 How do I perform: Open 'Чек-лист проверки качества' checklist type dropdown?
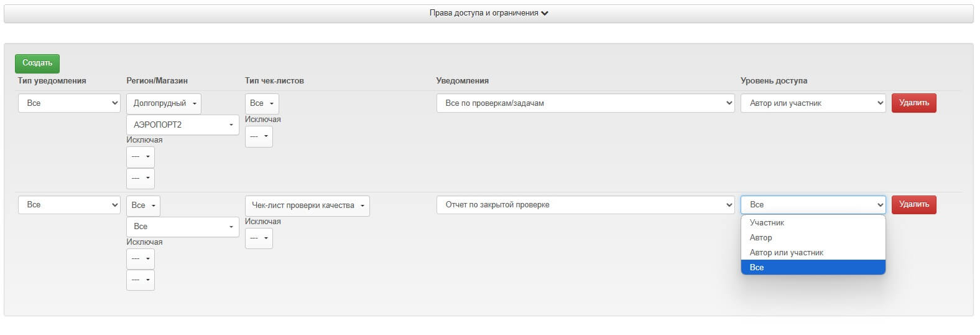point(307,205)
